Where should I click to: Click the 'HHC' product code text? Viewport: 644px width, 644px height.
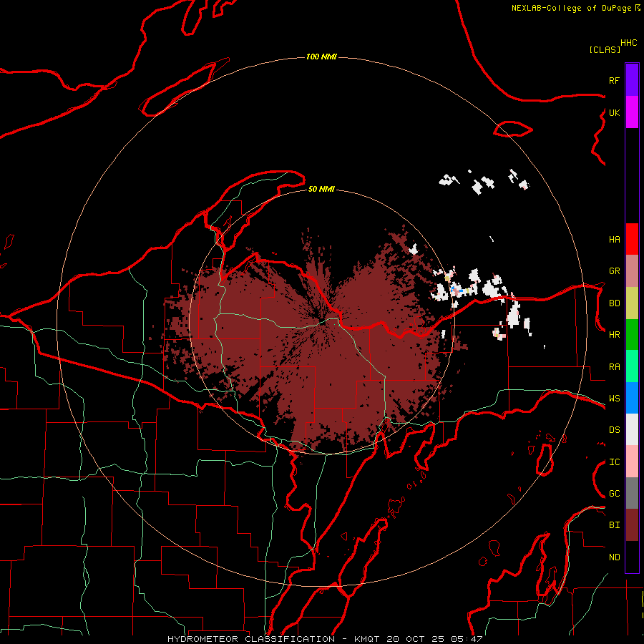[x=628, y=43]
